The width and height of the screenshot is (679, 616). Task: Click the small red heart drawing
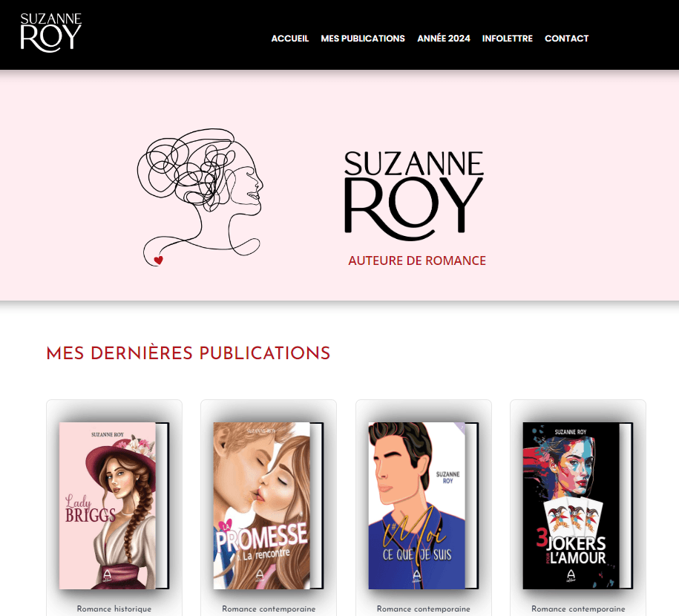tap(159, 260)
